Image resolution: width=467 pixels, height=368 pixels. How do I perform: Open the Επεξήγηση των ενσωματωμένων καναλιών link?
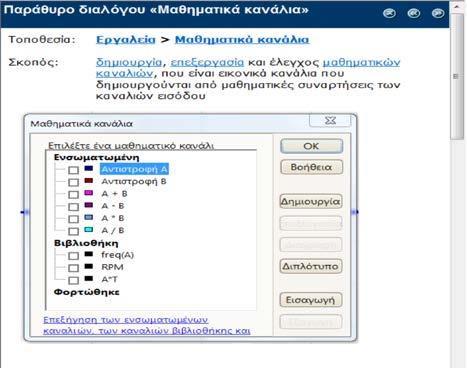click(147, 325)
